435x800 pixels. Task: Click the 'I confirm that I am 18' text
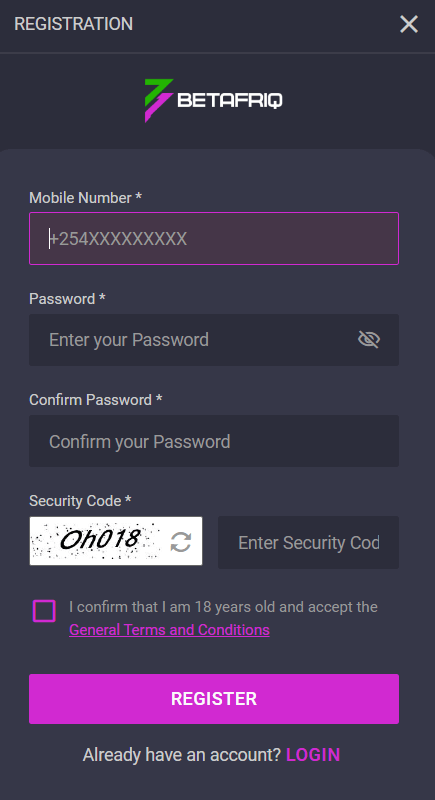[x=223, y=607]
